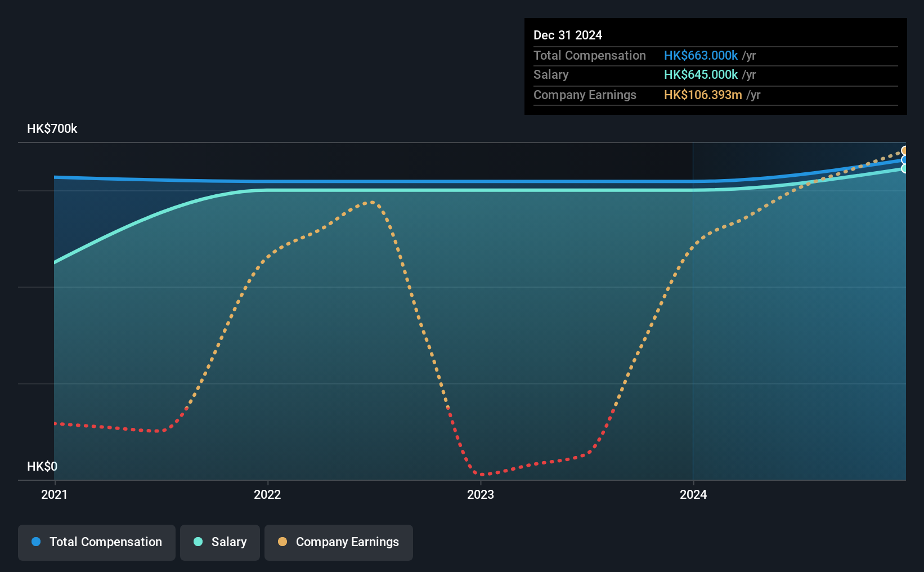This screenshot has width=924, height=572.
Task: Click the HK$645.000k salary value
Action: point(701,75)
